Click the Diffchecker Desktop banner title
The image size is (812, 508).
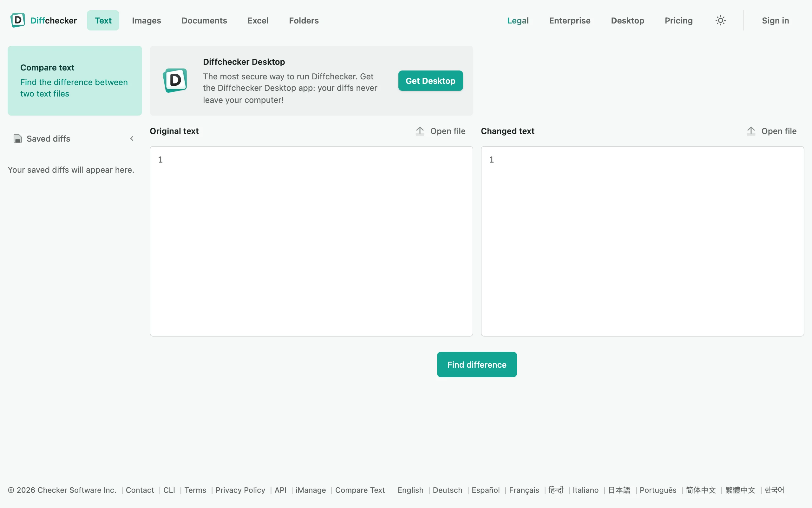[244, 62]
